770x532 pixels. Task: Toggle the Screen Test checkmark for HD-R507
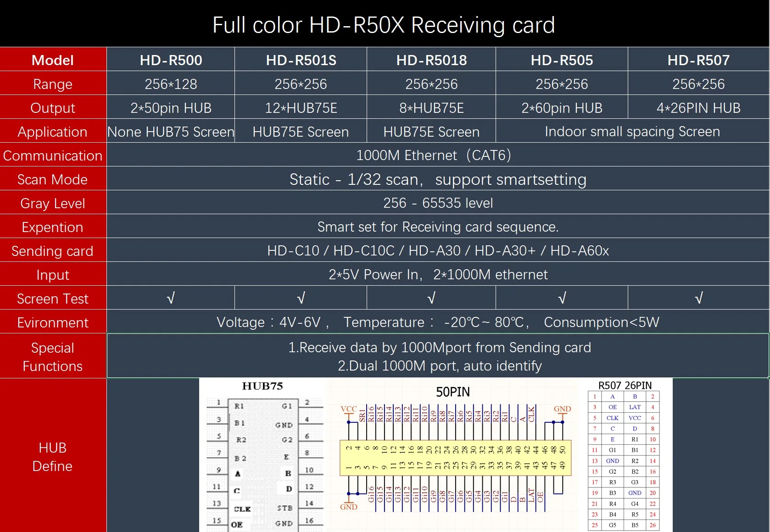698,298
